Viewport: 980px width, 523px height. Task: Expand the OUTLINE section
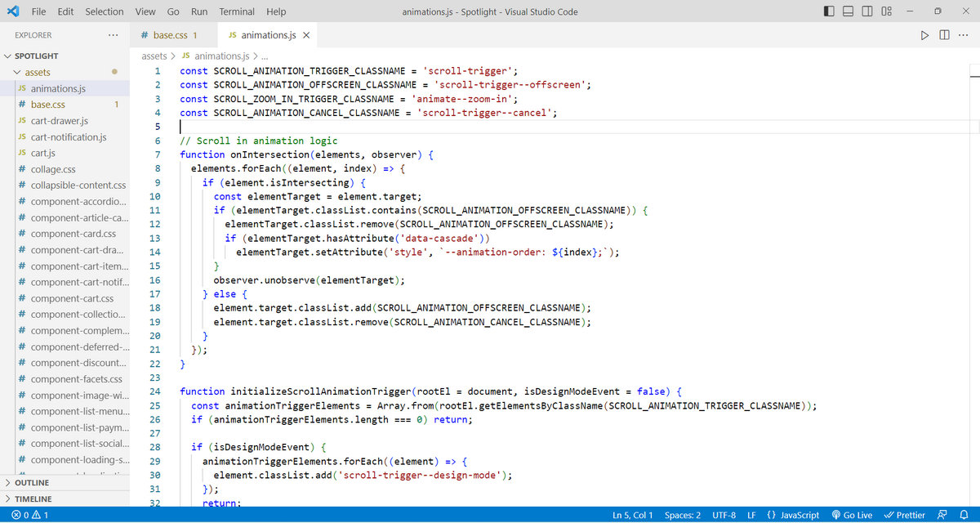pos(31,483)
